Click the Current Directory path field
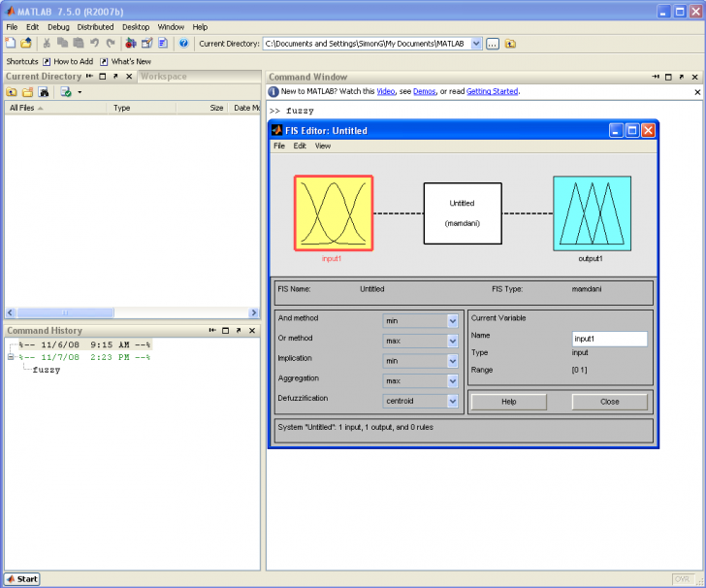 tap(367, 44)
